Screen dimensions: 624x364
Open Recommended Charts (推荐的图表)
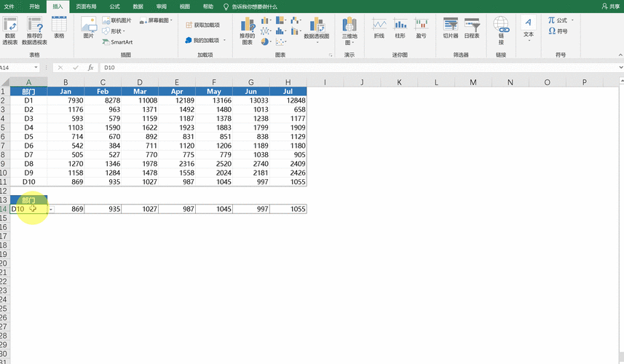click(247, 31)
